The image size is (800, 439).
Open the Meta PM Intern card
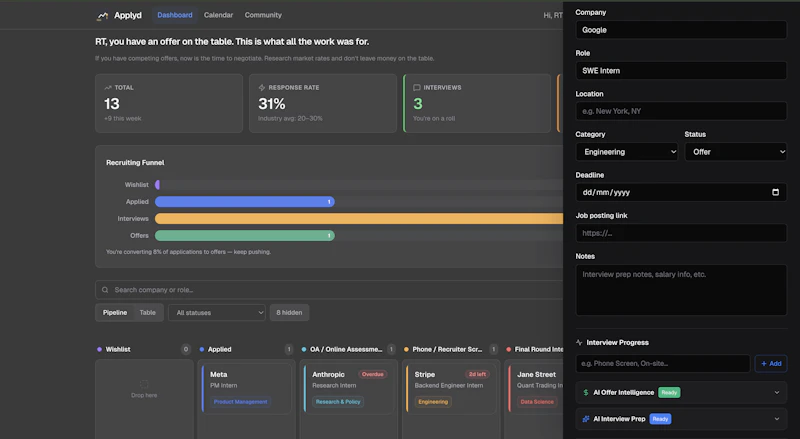[246, 389]
